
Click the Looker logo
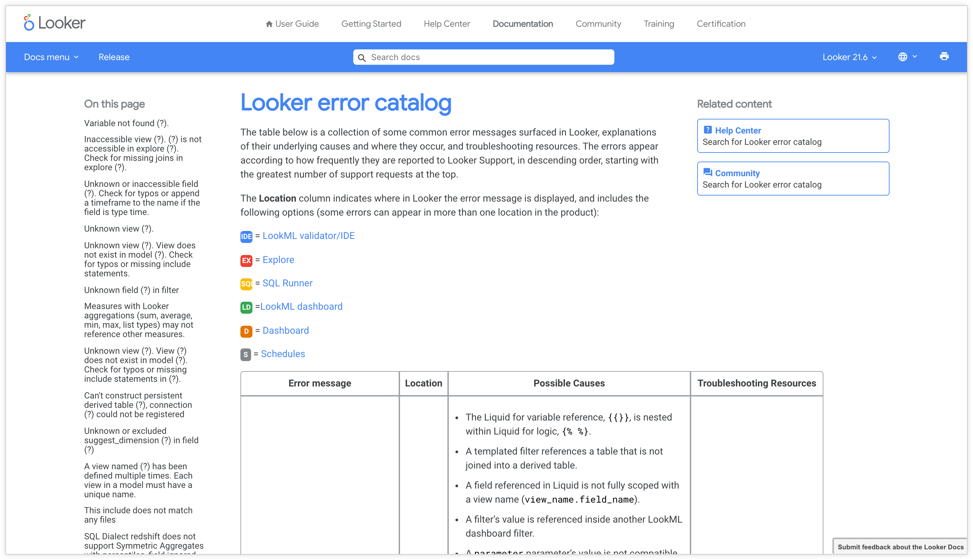(55, 23)
